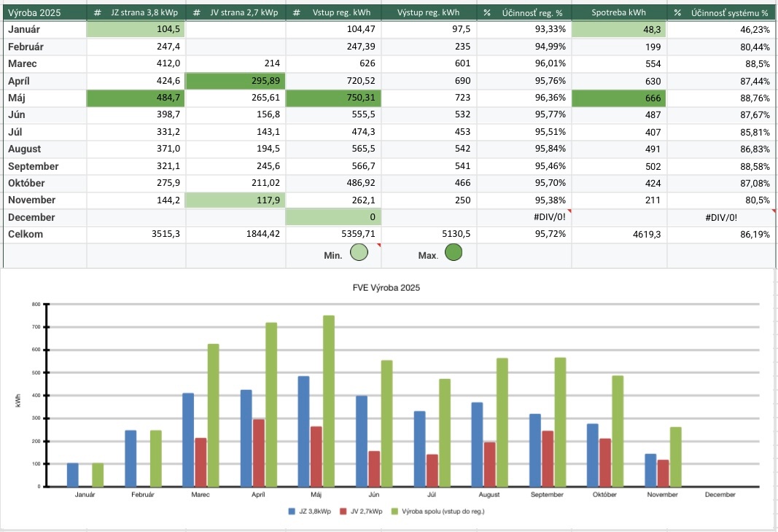The height and width of the screenshot is (532, 778).
Task: Click the # icon beside JV strana 2,7 kWp
Action: 197,13
